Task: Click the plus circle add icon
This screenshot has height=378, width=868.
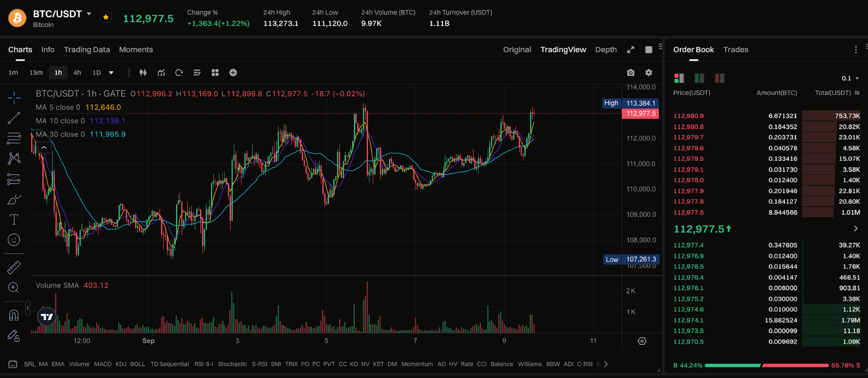Action: point(233,73)
